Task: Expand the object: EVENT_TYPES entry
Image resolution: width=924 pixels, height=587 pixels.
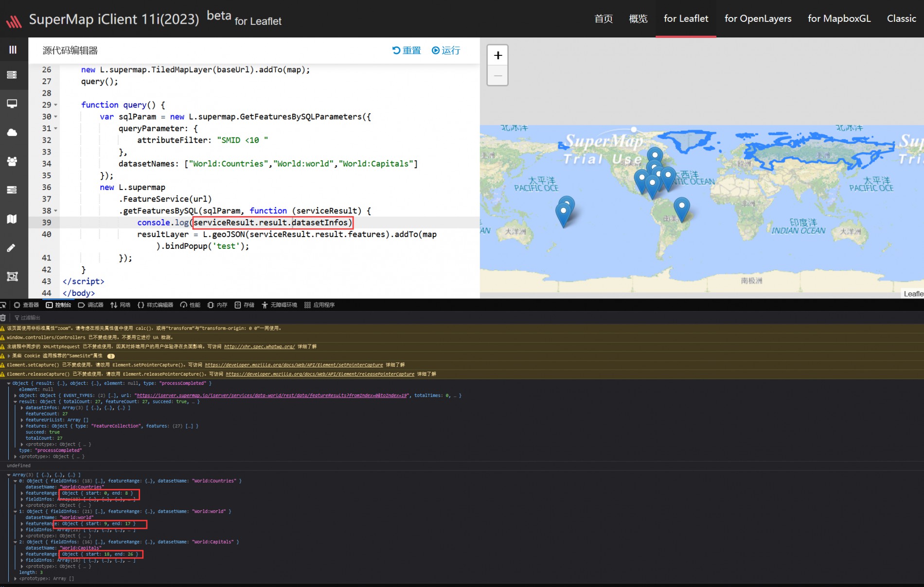Action: (x=16, y=396)
